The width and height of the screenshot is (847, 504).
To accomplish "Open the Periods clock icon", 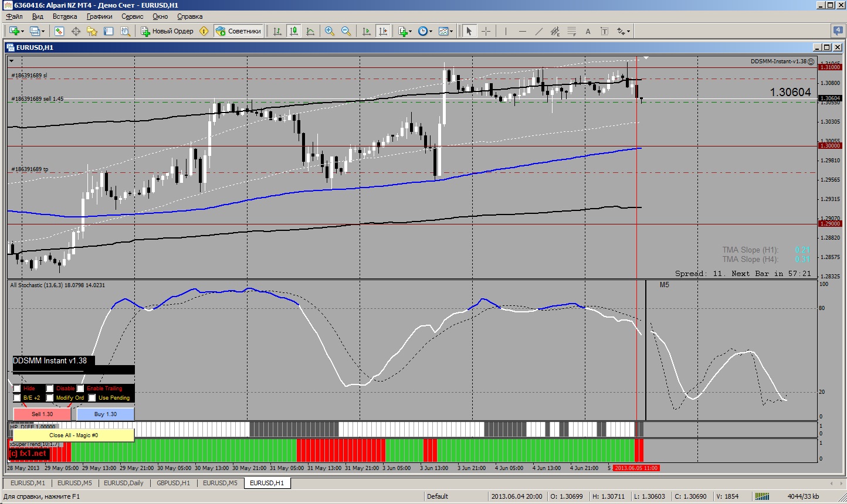I will 422,31.
